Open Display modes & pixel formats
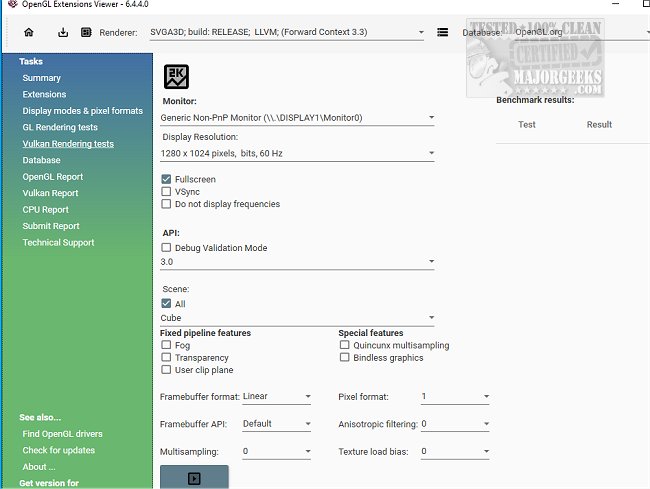650x489 pixels. click(x=82, y=111)
